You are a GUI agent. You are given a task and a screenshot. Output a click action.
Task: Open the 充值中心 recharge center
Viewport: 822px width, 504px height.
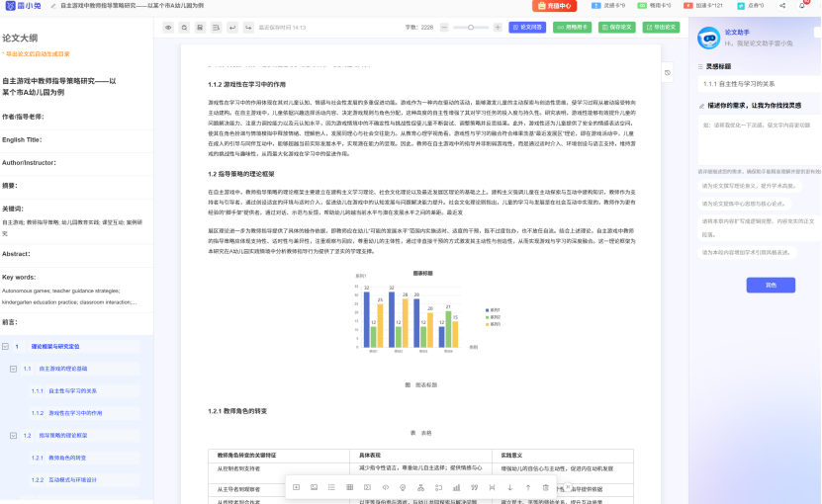click(x=555, y=6)
